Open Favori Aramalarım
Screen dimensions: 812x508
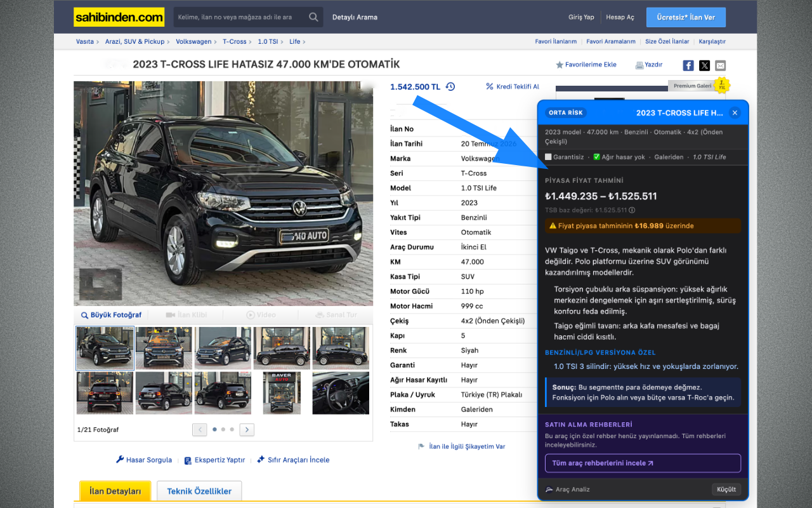pos(611,42)
